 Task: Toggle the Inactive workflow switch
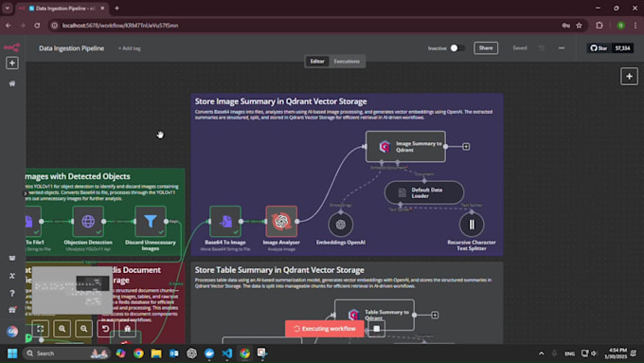(457, 48)
